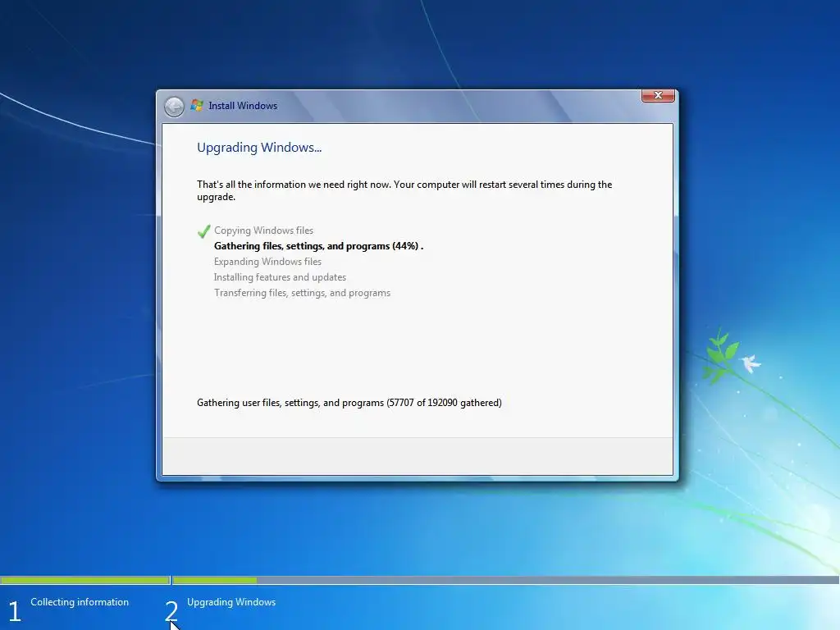This screenshot has height=630, width=840.
Task: Click the restart information paragraph
Action: tap(404, 190)
